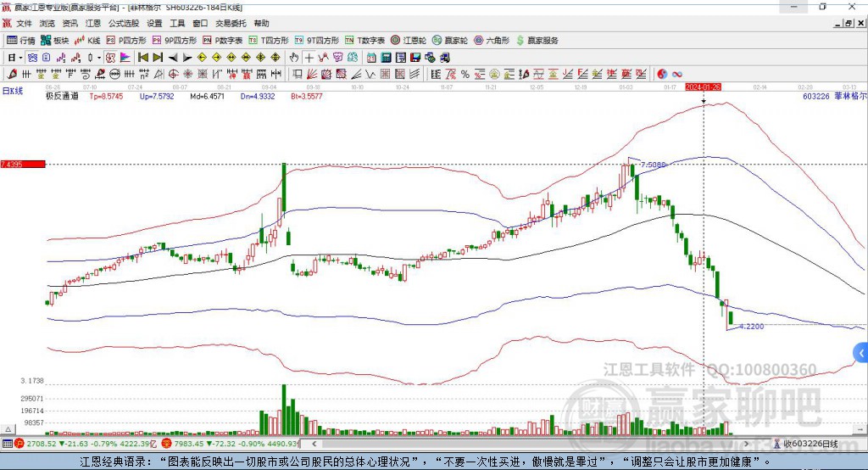Click the Bt=3.5577 indicator value
Image resolution: width=868 pixels, height=470 pixels.
(307, 96)
